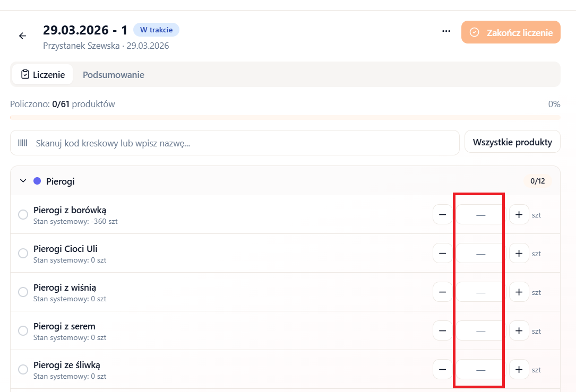Increase quantity for Pierogi Cioci Uli
The image size is (576, 392).
pyautogui.click(x=519, y=253)
